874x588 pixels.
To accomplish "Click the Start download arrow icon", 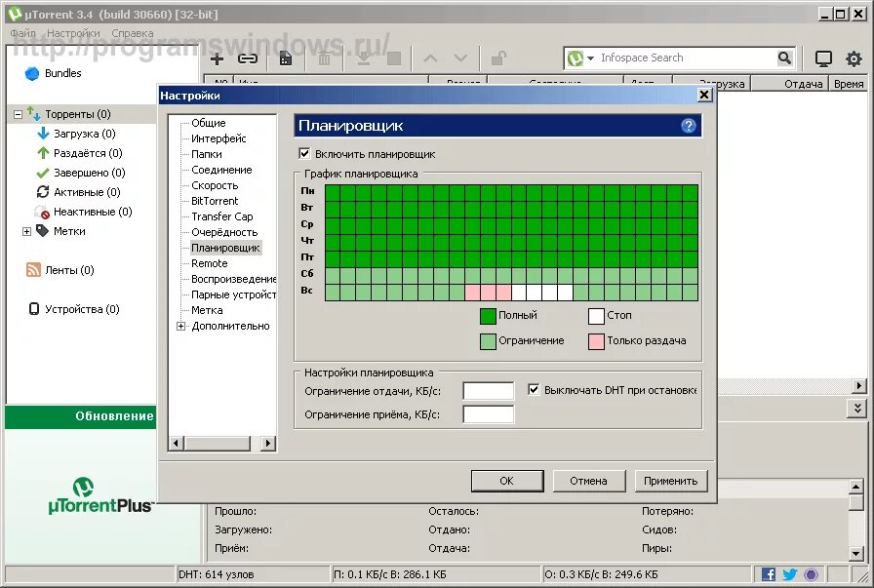I will coord(364,58).
